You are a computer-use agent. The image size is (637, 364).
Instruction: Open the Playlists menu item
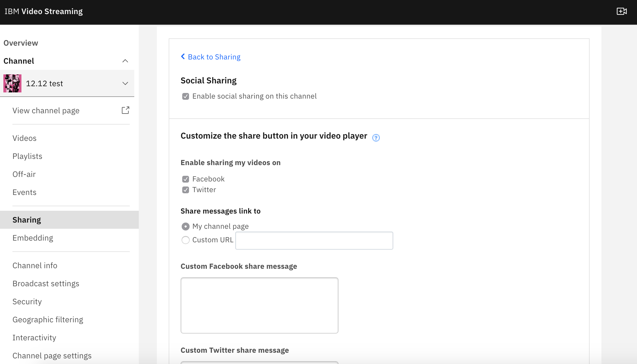pyautogui.click(x=27, y=156)
